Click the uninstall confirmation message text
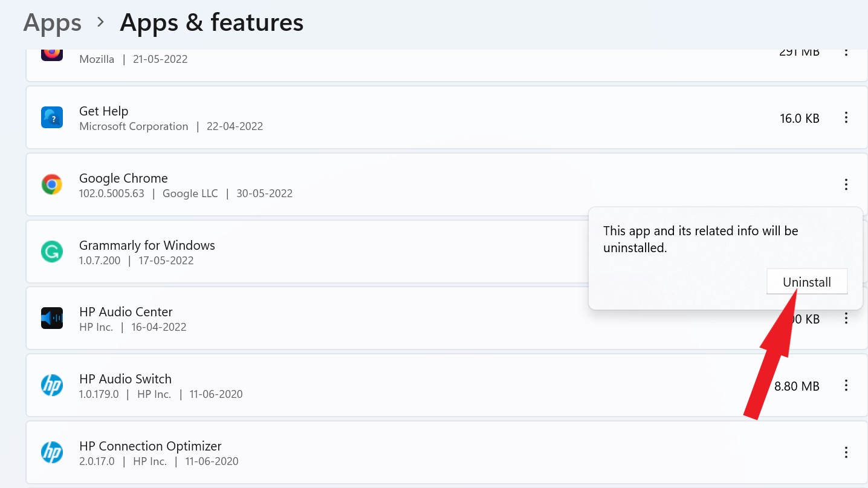This screenshot has height=488, width=868. pyautogui.click(x=701, y=239)
